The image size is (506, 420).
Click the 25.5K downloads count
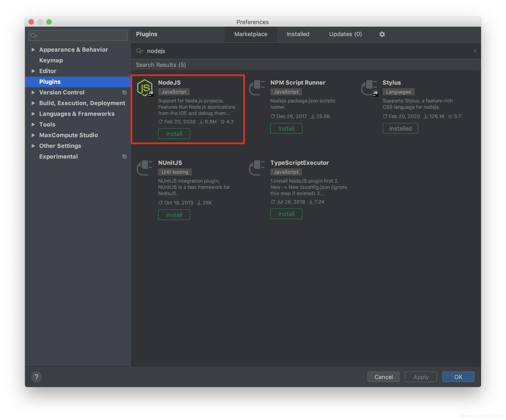[x=320, y=116]
